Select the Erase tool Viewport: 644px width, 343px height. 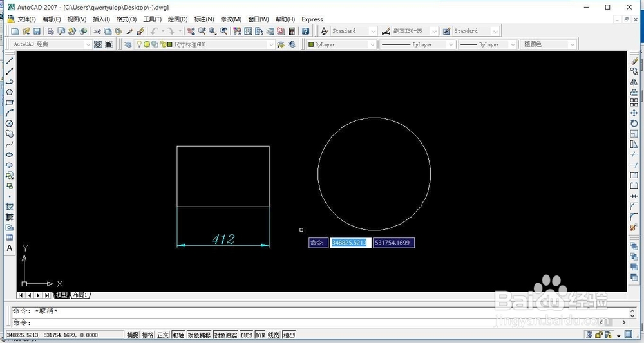634,60
